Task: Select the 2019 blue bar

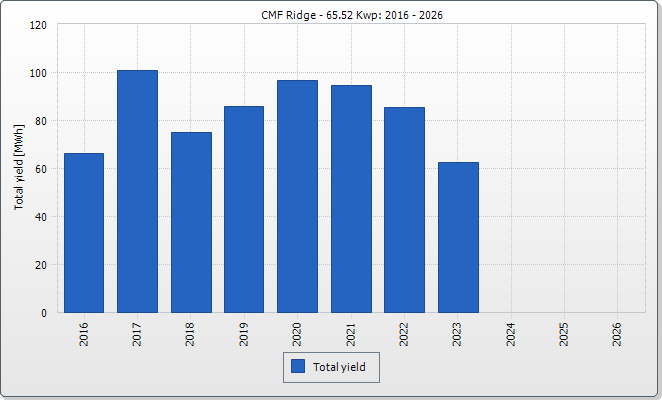Action: [x=244, y=210]
